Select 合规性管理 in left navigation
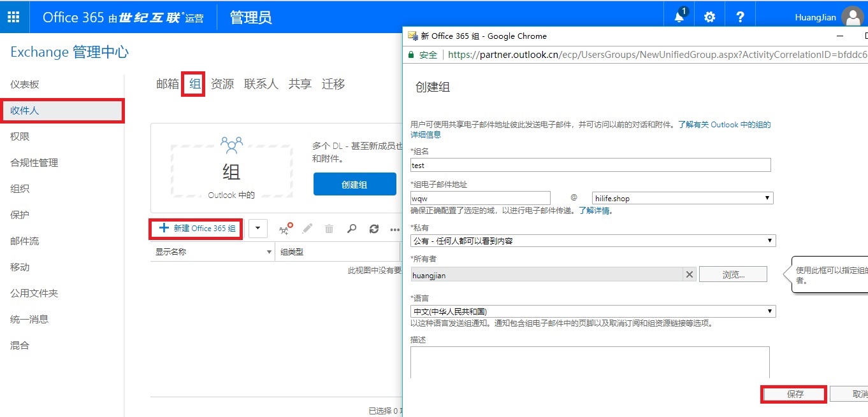868x417 pixels. pos(34,163)
